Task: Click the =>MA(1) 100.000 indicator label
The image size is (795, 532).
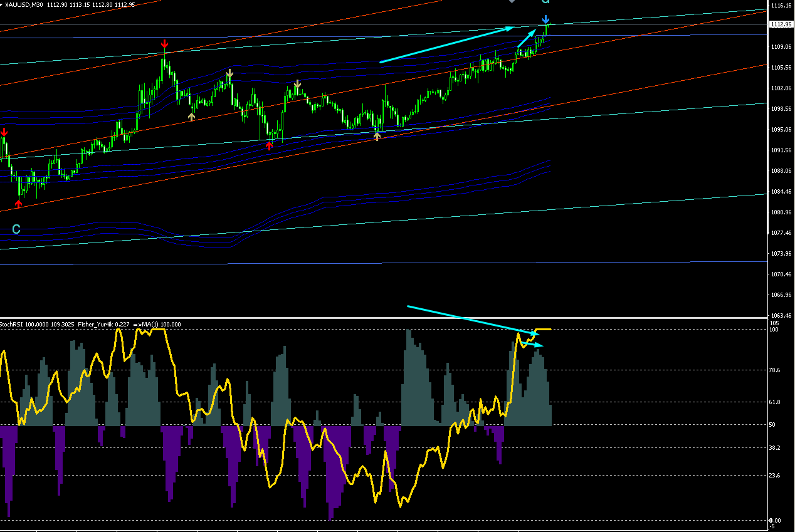Action: tap(157, 325)
